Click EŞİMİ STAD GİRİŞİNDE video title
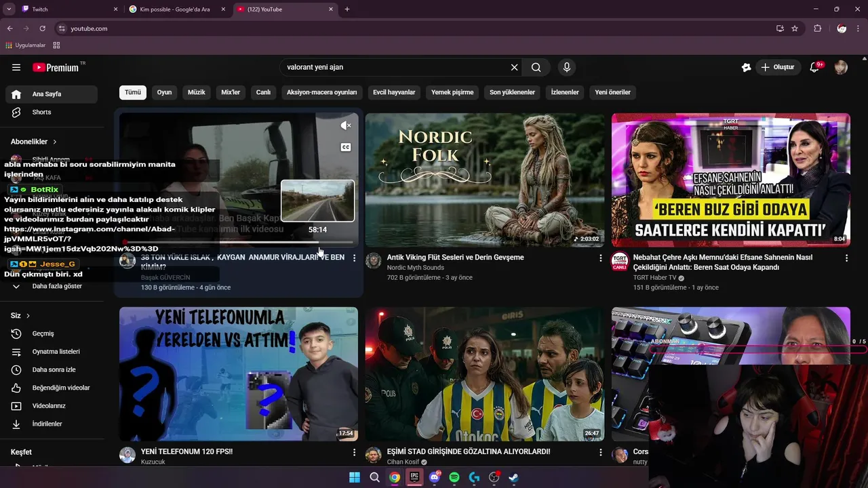This screenshot has height=488, width=868. click(x=469, y=451)
